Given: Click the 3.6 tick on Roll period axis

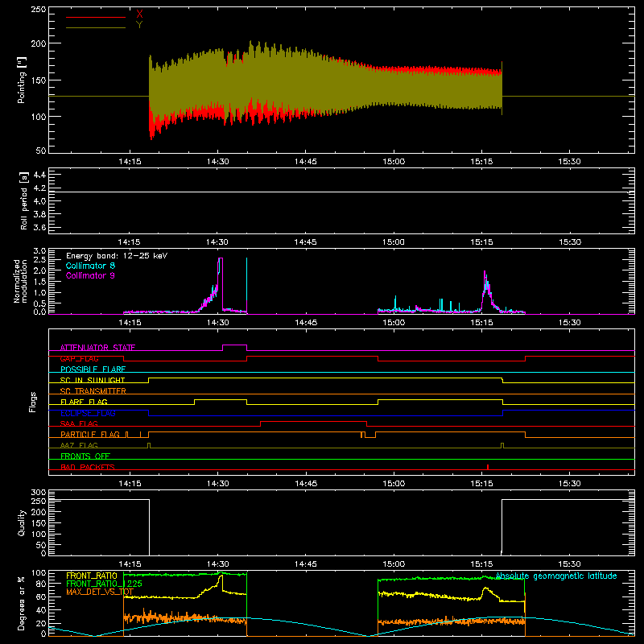Looking at the screenshot, I should (39, 228).
